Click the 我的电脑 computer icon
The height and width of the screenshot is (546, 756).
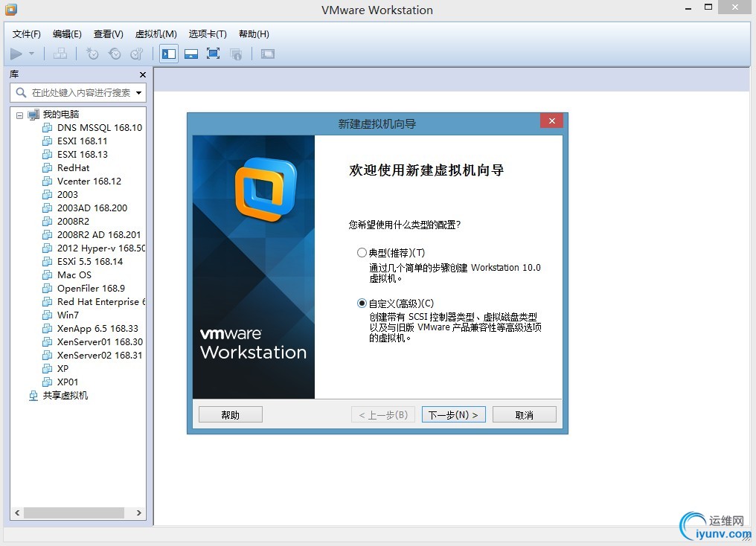(x=33, y=115)
